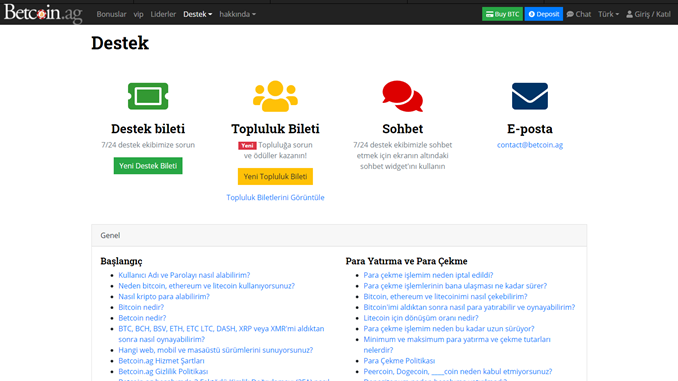Click the blue E-posta envelope icon
678x381 pixels.
530,96
